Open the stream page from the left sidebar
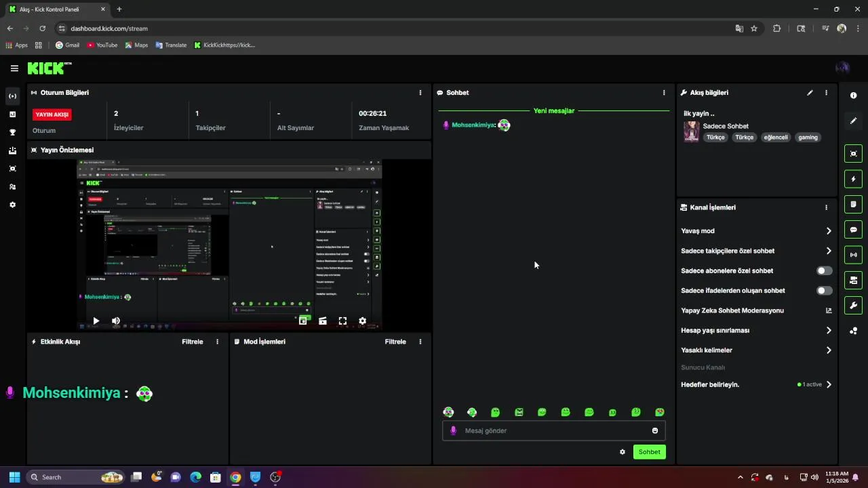The width and height of the screenshot is (868, 488). pos(12,96)
